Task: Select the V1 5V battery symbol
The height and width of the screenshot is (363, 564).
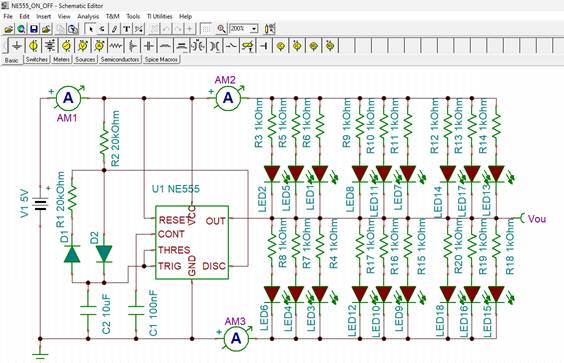Action: click(40, 204)
